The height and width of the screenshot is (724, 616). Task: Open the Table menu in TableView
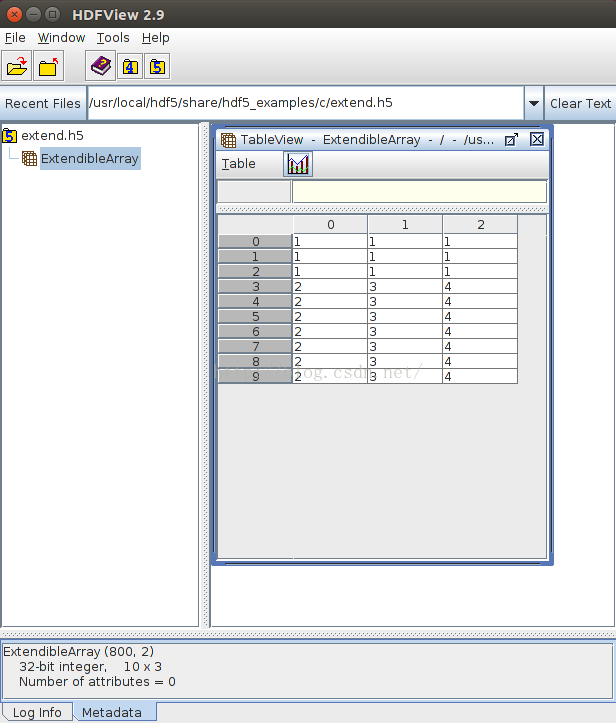[239, 164]
